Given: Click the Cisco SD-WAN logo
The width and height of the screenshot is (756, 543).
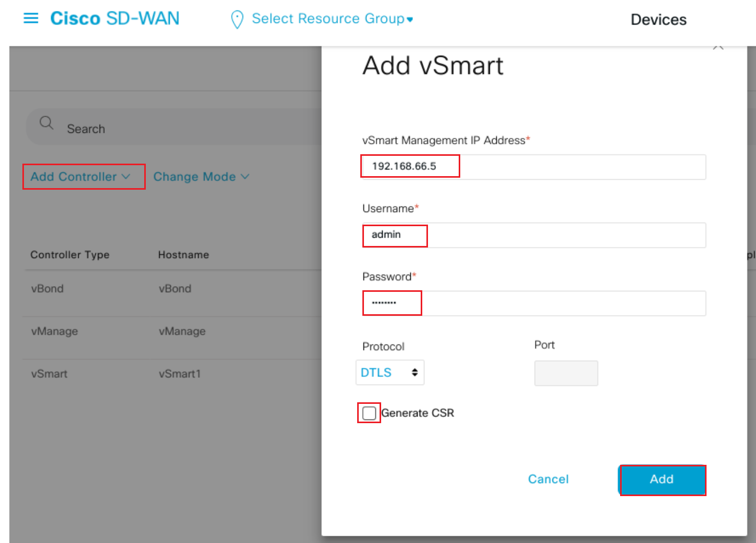Looking at the screenshot, I should point(115,19).
